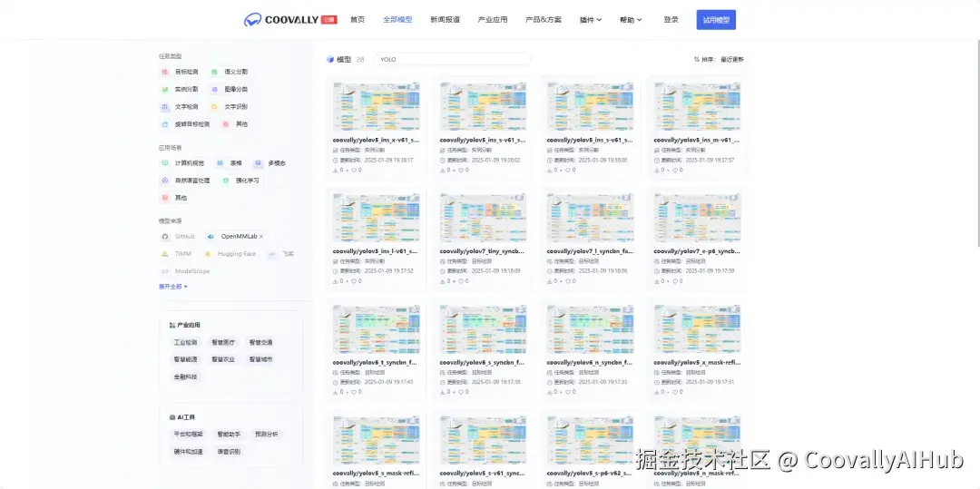Viewport: 980px width, 489px height.
Task: Click download icon on yolov6_t_syncbn card
Action: point(336,392)
